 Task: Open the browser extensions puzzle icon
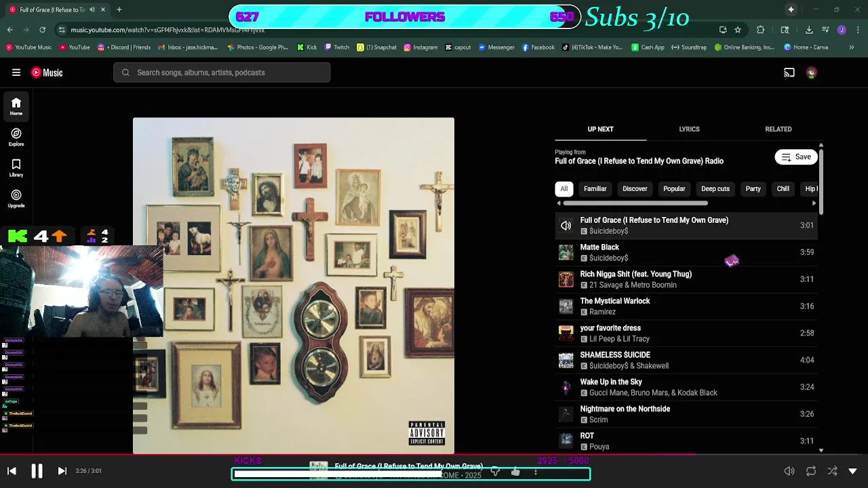coord(760,30)
